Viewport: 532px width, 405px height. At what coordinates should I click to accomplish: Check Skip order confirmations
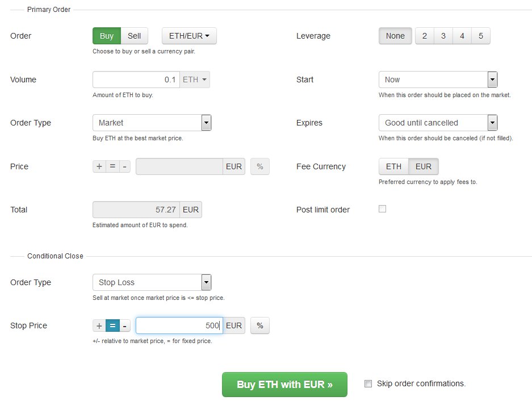[x=368, y=383]
